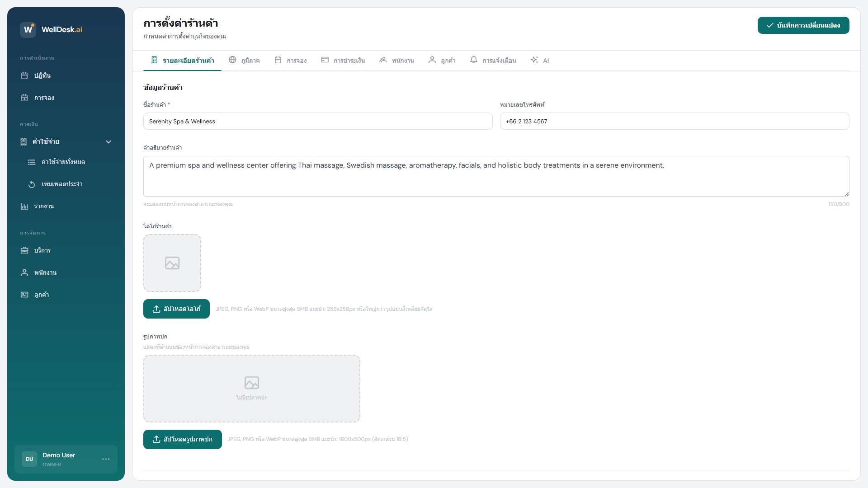Switch to the region settings tab
This screenshot has height=488, width=868.
tap(244, 60)
